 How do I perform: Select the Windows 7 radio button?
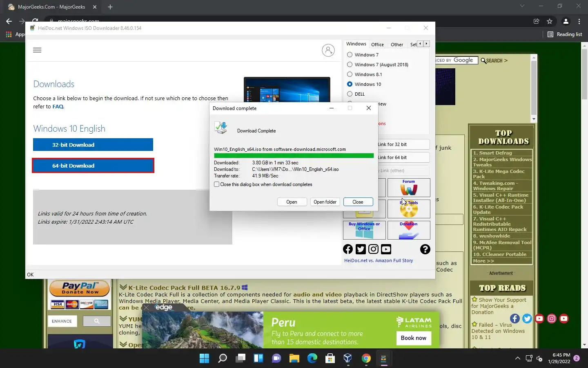point(350,55)
